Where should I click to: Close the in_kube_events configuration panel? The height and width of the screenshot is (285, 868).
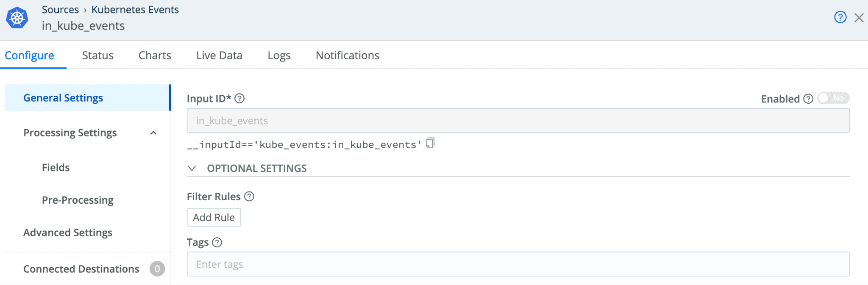tap(859, 18)
